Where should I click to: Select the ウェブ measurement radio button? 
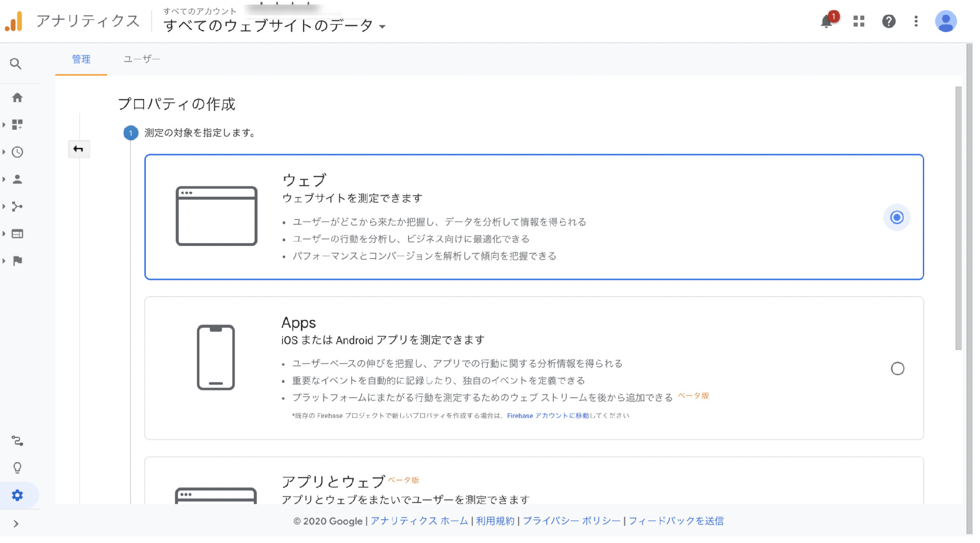(896, 217)
